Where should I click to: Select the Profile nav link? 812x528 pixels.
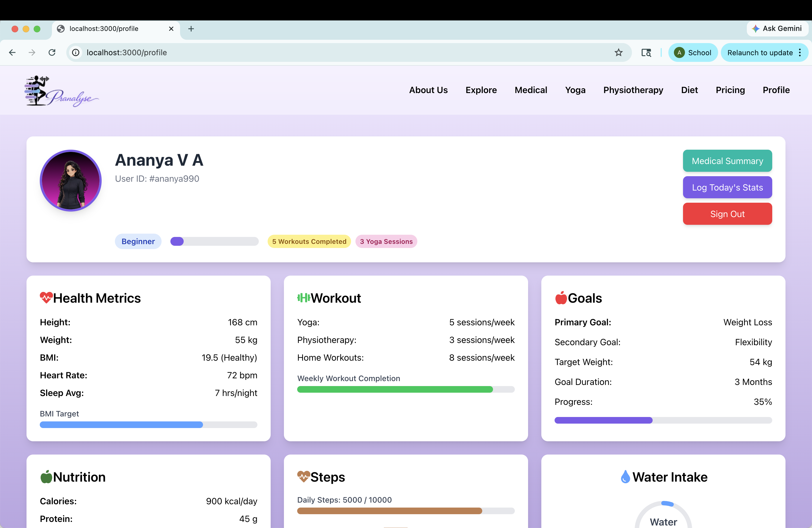click(x=776, y=90)
